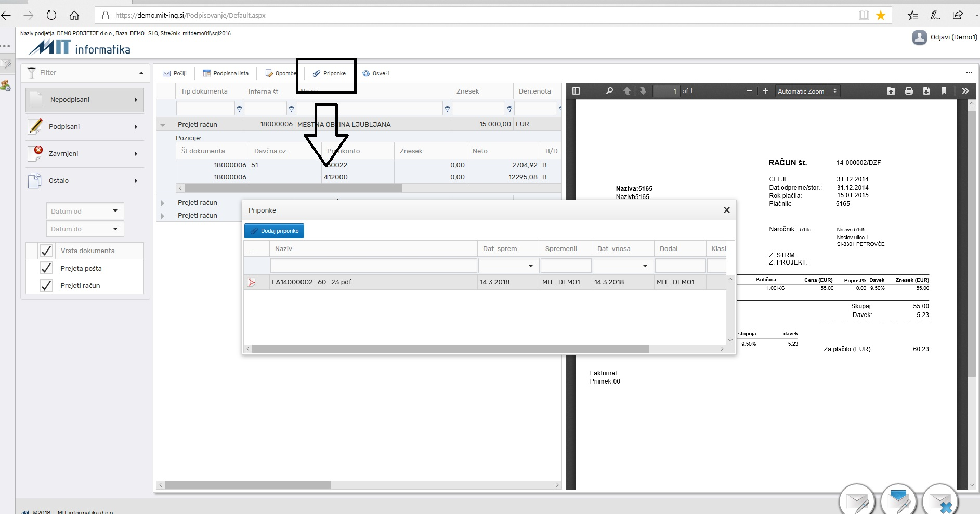This screenshot has height=514, width=980.
Task: Click the browser back arrow
Action: [6, 15]
